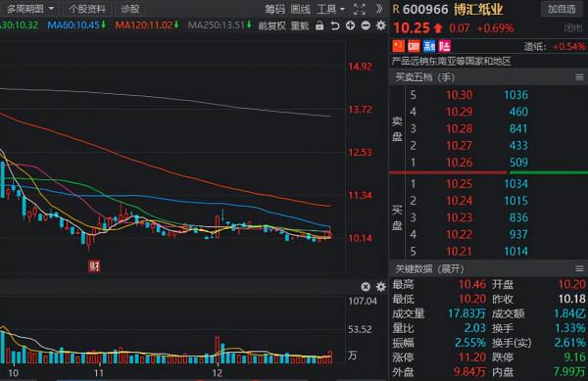Click the stock code 600966
The height and width of the screenshot is (381, 588).
[425, 10]
